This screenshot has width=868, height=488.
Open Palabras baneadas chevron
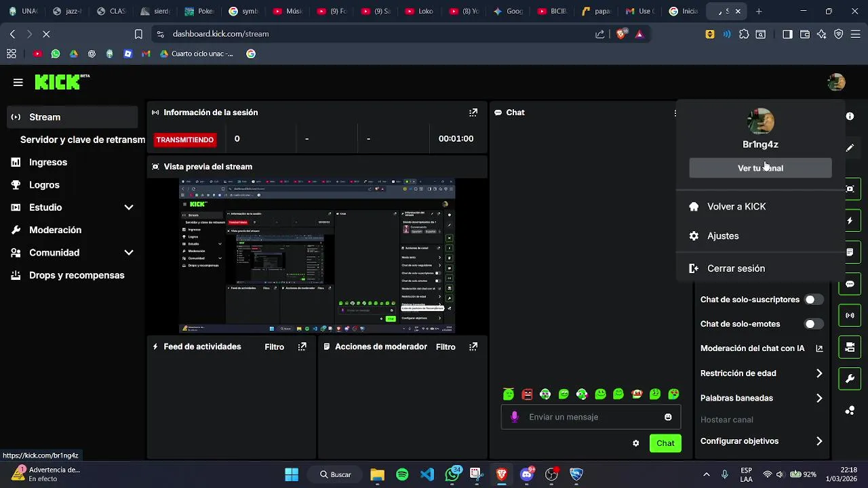(x=819, y=399)
